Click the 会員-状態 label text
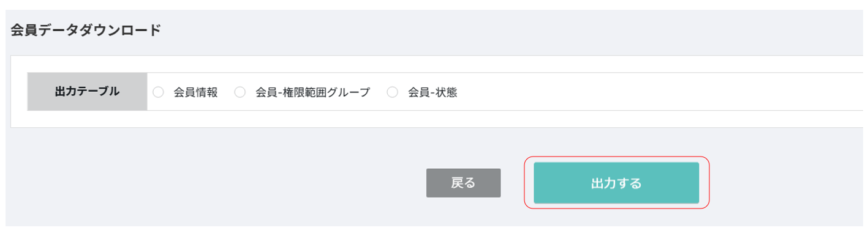 pyautogui.click(x=433, y=93)
